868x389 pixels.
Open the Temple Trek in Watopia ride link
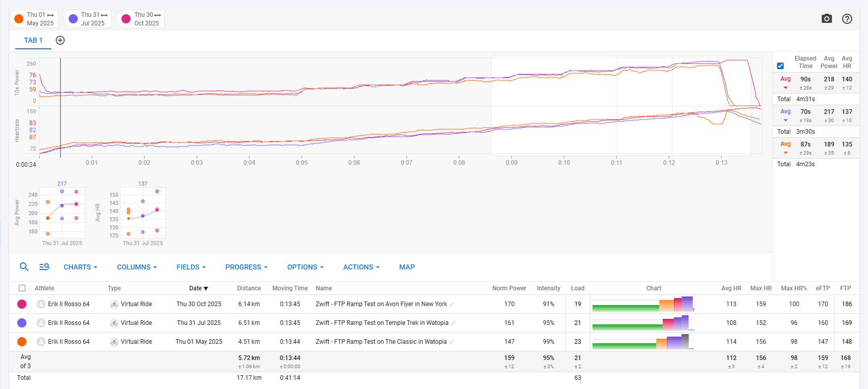coord(382,323)
